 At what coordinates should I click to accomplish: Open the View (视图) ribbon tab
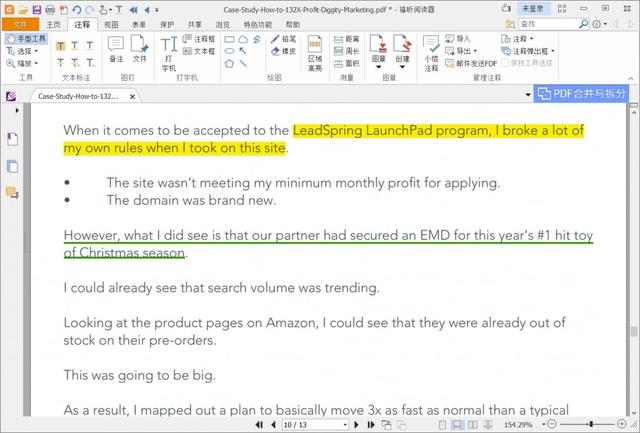tap(111, 23)
